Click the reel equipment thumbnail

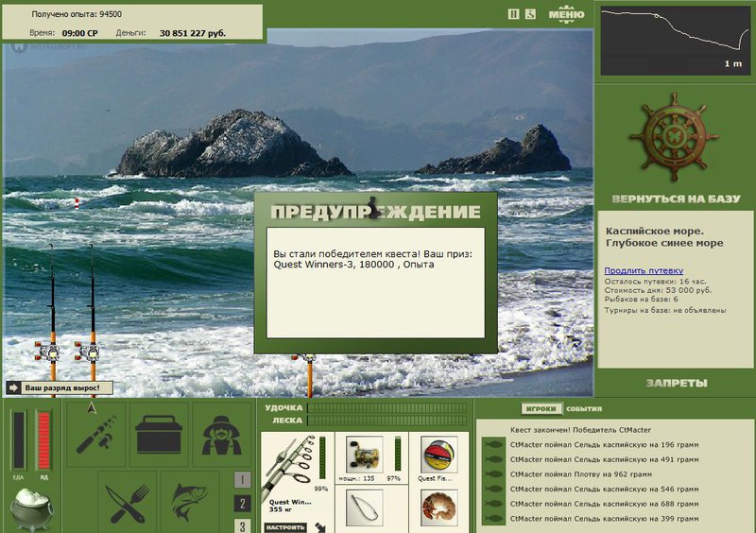(x=364, y=455)
